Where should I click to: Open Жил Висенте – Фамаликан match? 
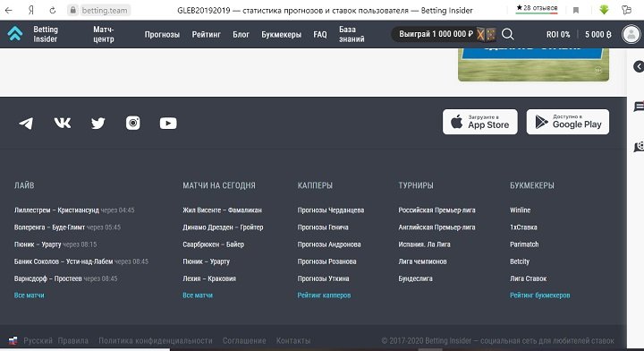click(x=222, y=210)
